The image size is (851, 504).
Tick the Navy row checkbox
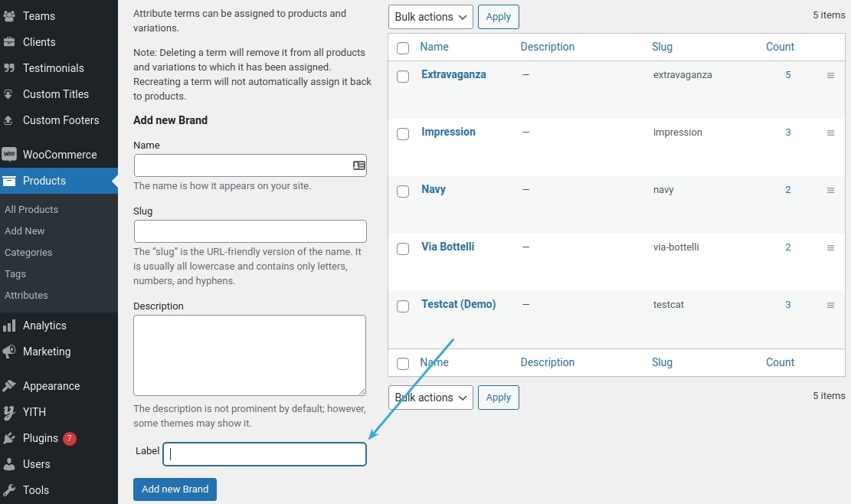(x=403, y=191)
